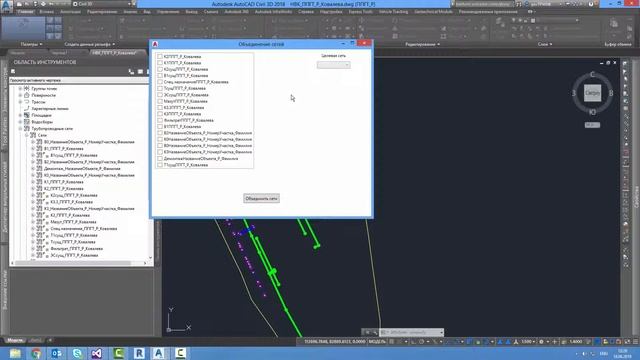This screenshot has width=640, height=360.
Task: Open Google Chrome from the taskbar
Action: click(36, 353)
